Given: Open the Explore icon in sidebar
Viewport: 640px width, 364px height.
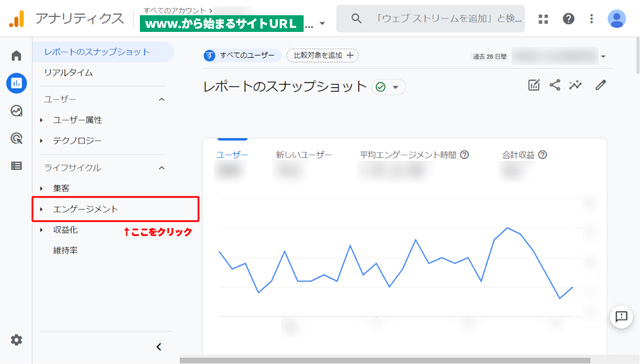Looking at the screenshot, I should (x=16, y=111).
